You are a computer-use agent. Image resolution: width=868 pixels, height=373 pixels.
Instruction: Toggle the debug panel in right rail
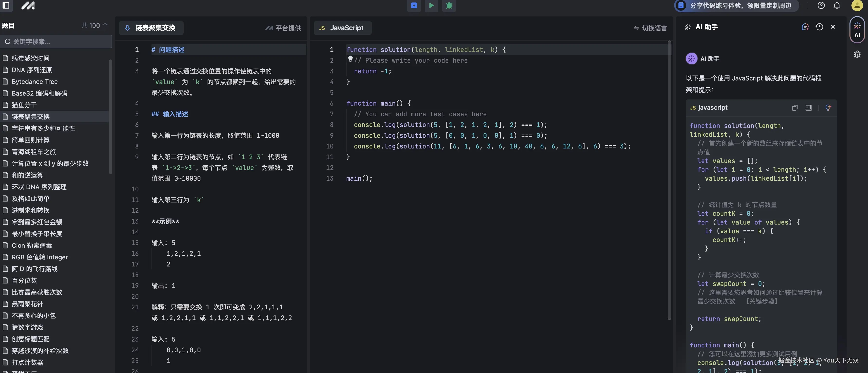pyautogui.click(x=857, y=54)
